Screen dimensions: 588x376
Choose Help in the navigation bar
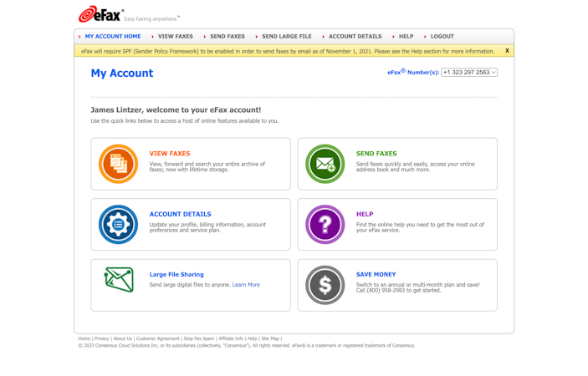point(406,36)
